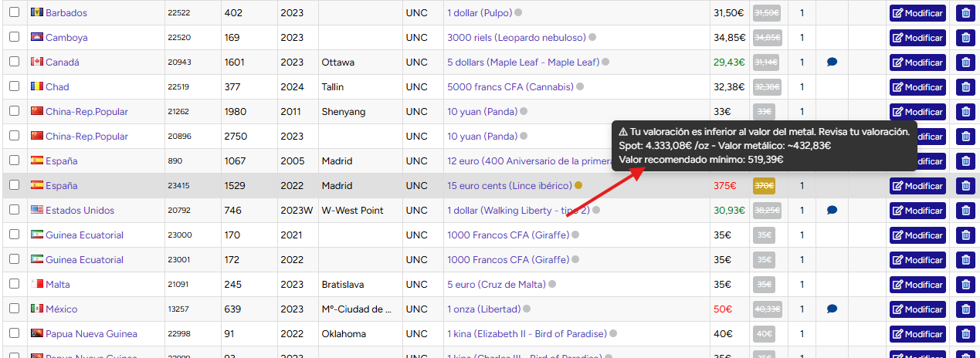Tick the checkbox for Barbados row
The image size is (980, 358).
click(14, 13)
